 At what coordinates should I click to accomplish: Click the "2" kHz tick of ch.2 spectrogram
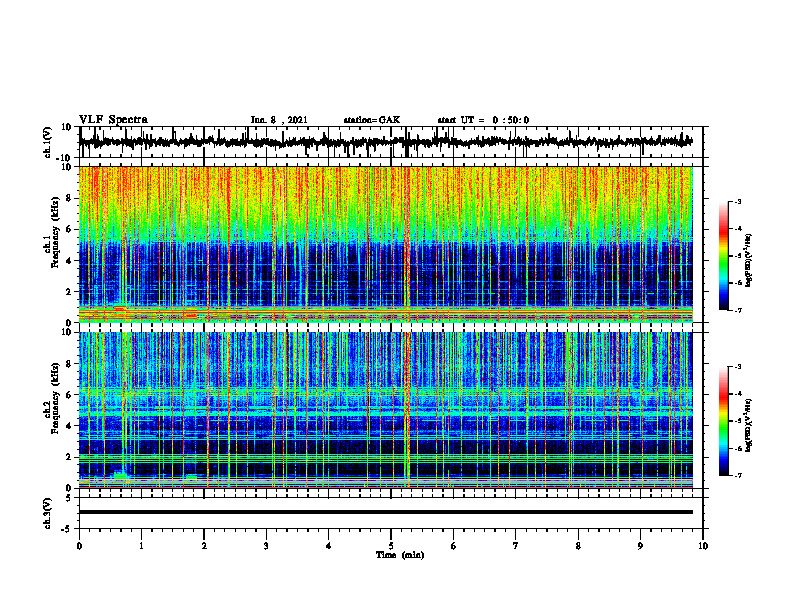[69, 457]
